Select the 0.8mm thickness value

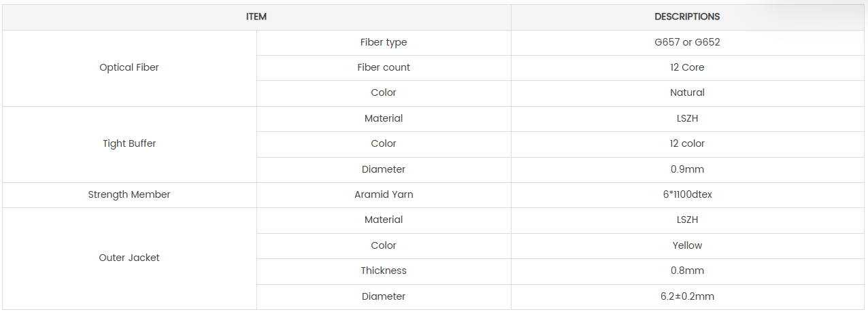pos(687,271)
